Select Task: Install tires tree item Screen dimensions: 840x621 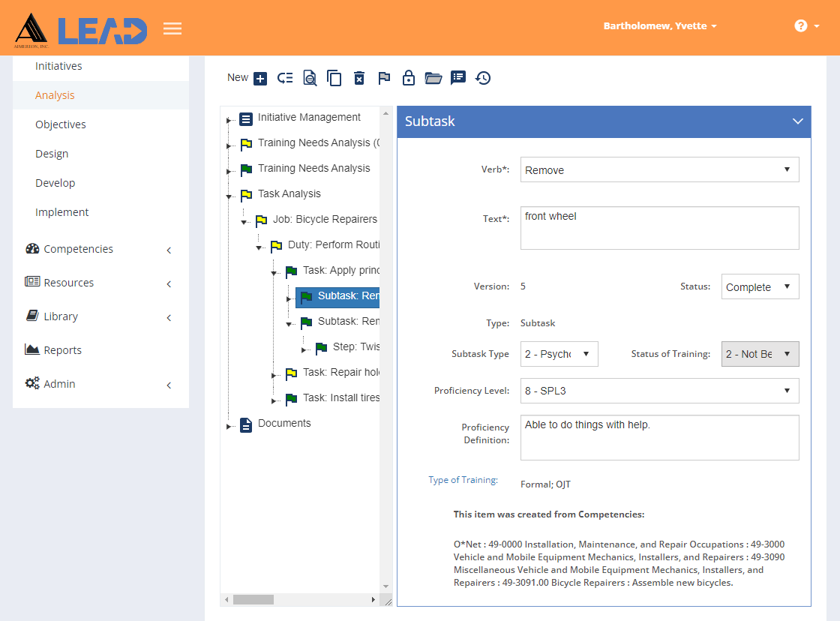click(341, 397)
